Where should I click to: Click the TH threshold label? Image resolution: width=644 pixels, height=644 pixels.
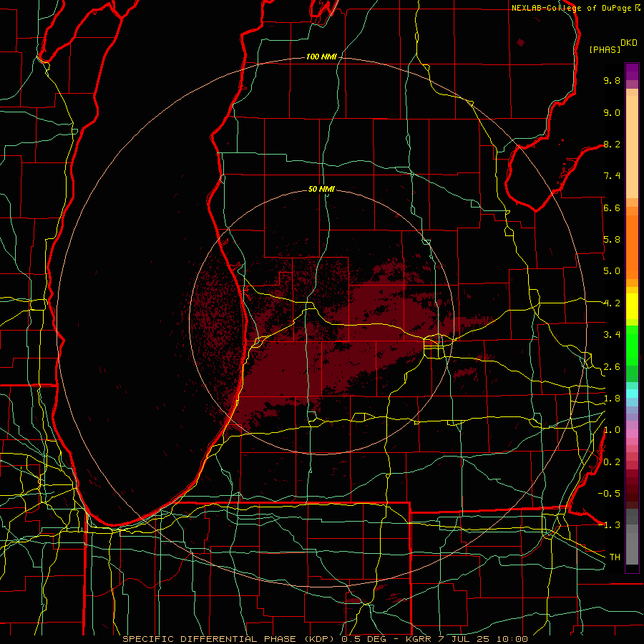615,557
